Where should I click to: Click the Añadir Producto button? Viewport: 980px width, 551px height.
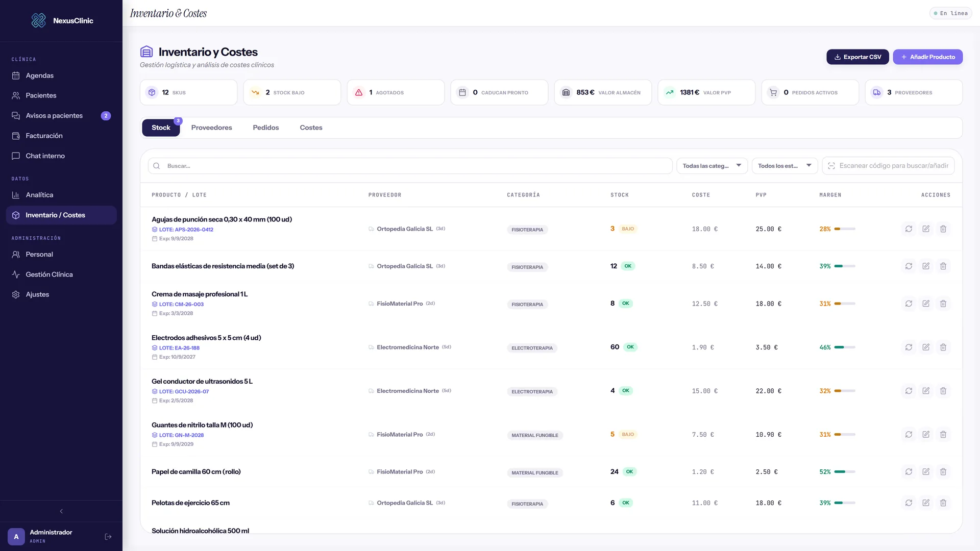click(x=927, y=57)
